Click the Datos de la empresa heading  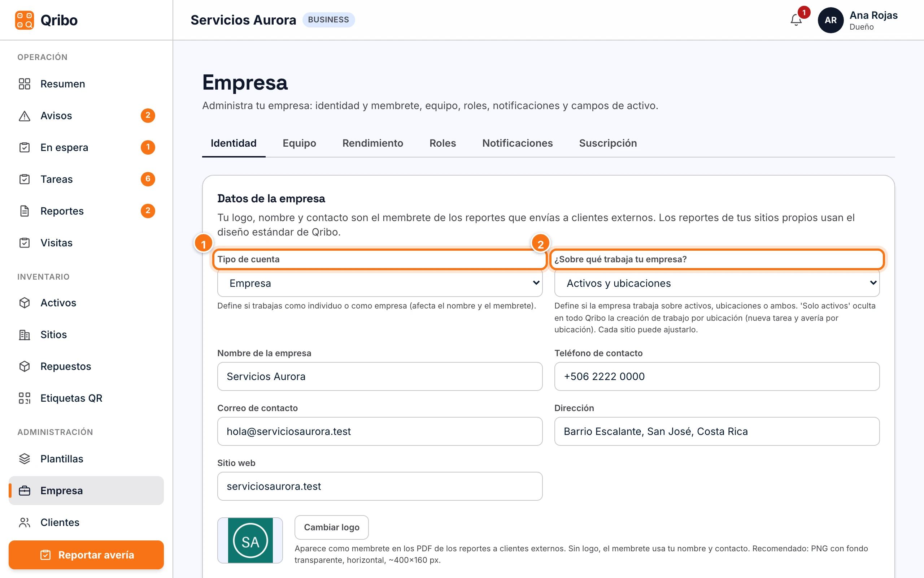tap(271, 198)
